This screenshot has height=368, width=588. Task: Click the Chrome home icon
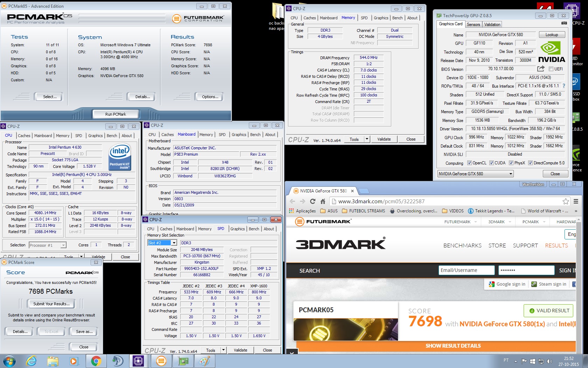click(323, 201)
